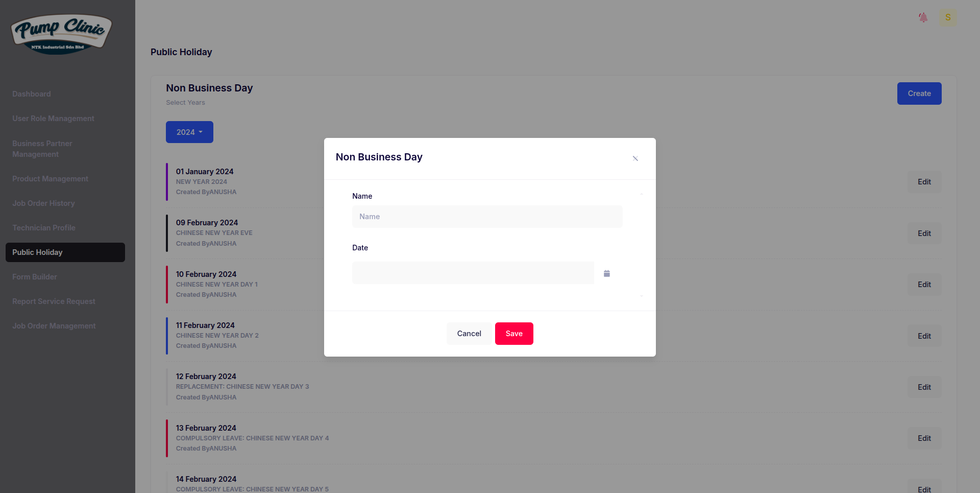Image resolution: width=980 pixels, height=493 pixels.
Task: Go to User Role Management
Action: coord(53,119)
